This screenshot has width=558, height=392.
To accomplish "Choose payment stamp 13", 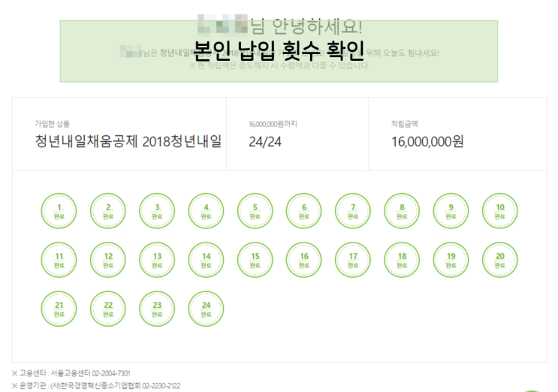I will tap(157, 260).
